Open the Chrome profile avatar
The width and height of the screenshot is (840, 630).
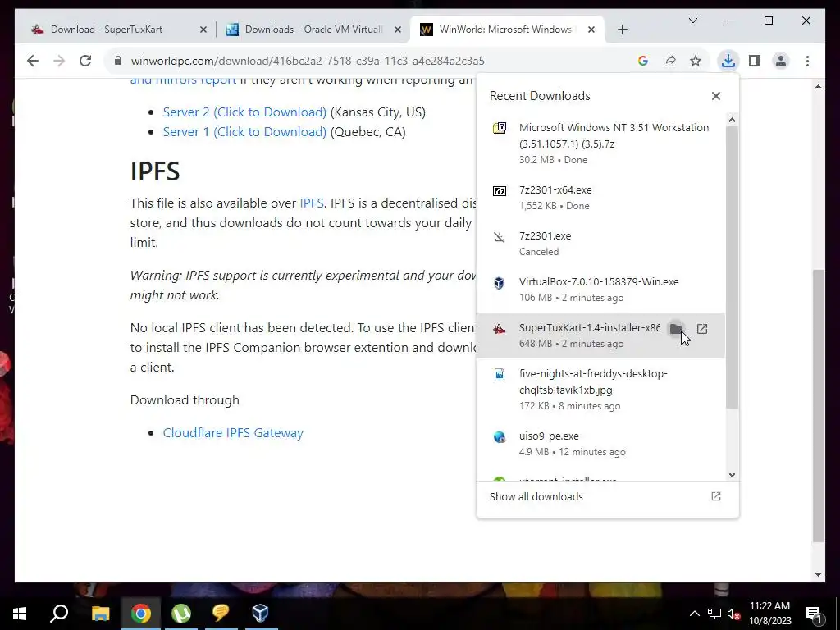pos(781,61)
